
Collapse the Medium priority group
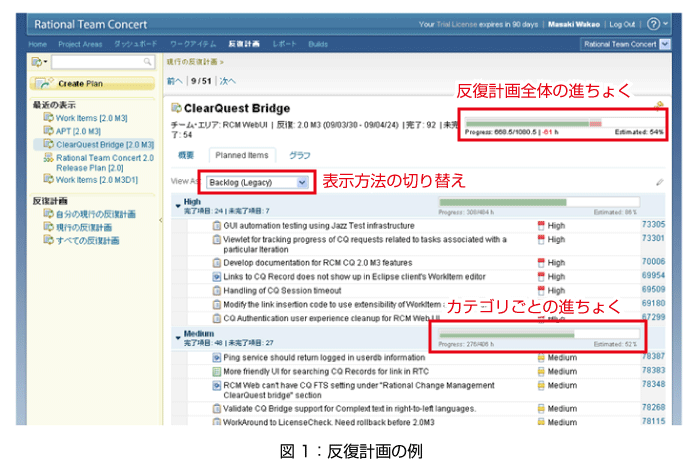pos(178,338)
